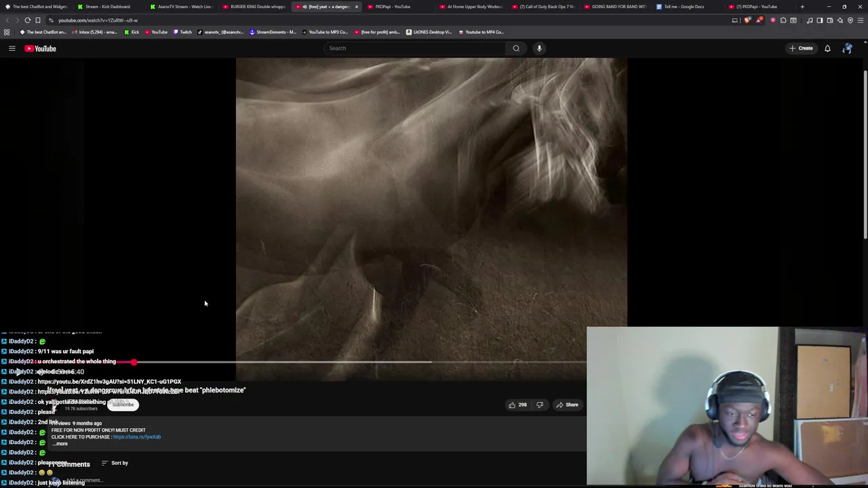The image size is (868, 488).
Task: Click chat message '9/11 was ur fault papi'
Action: (66, 352)
